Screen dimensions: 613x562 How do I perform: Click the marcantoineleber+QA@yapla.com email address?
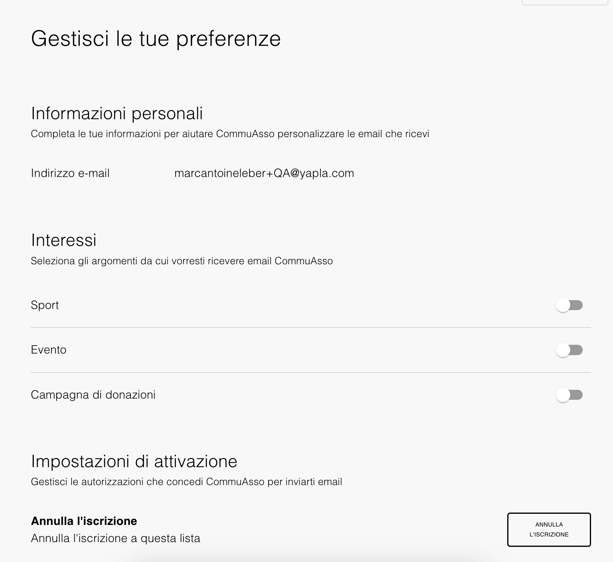click(264, 173)
